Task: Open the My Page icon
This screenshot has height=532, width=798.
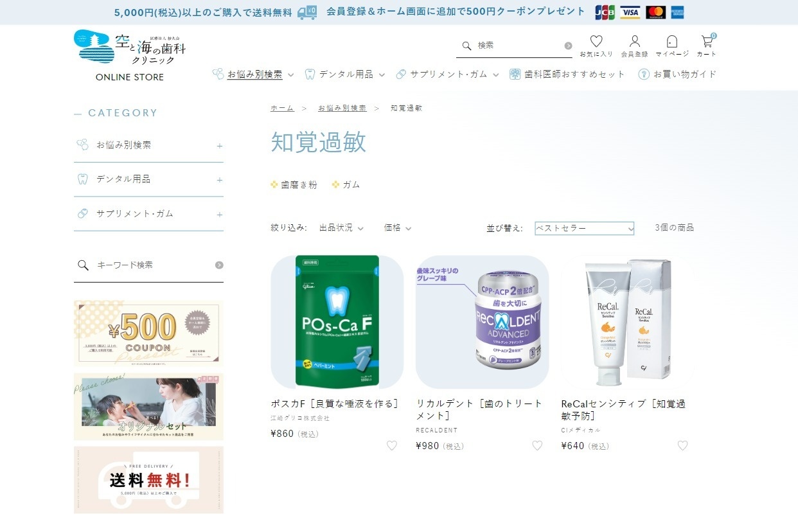Action: pyautogui.click(x=672, y=41)
